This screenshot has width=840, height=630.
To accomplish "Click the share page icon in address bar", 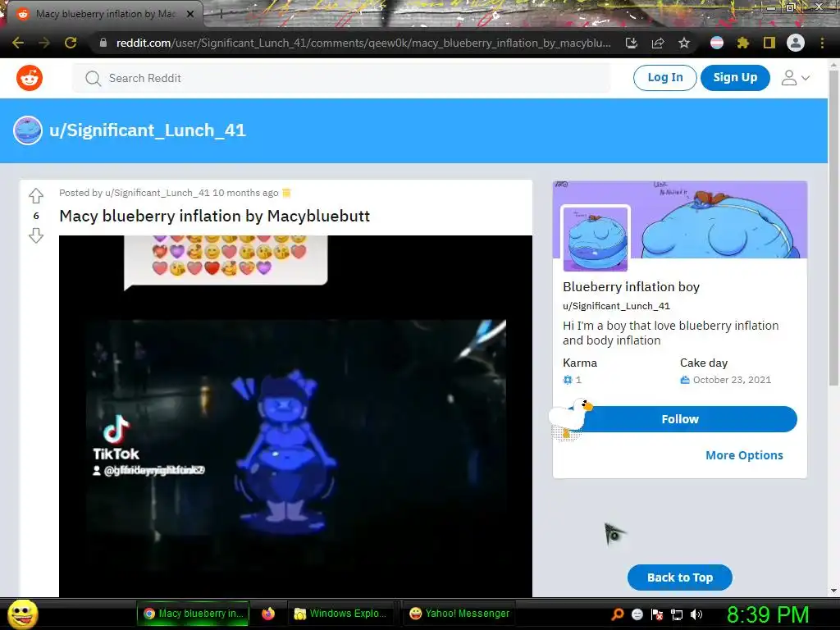I will (x=658, y=43).
